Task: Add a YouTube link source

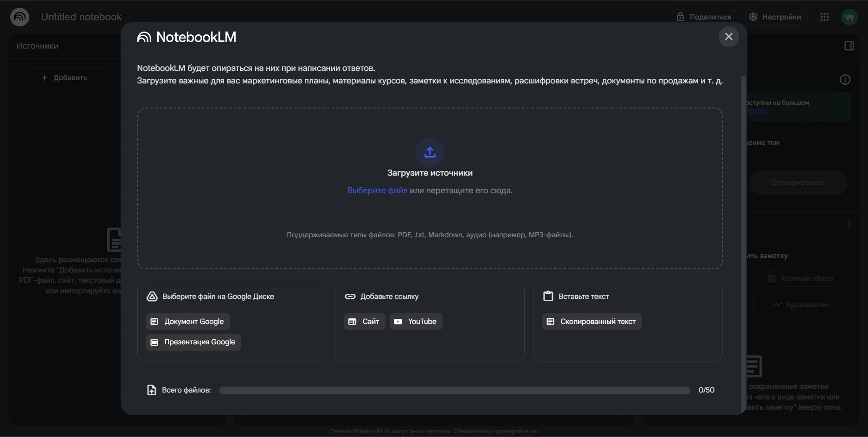Action: click(416, 322)
